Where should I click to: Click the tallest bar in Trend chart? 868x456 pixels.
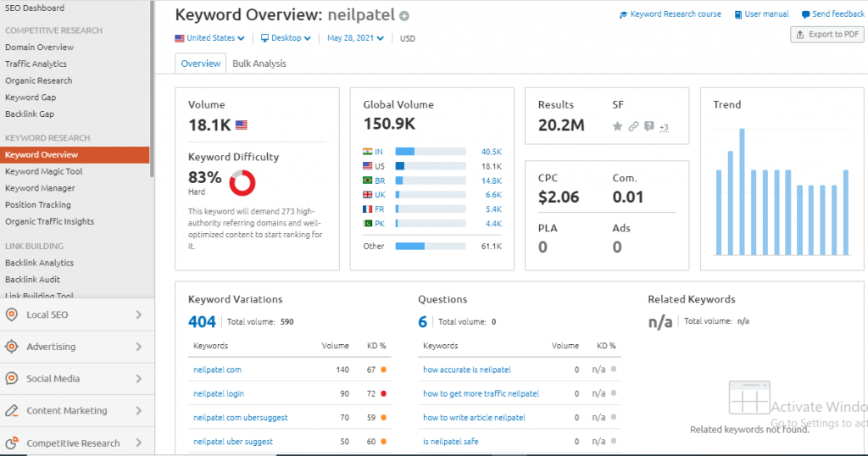pyautogui.click(x=742, y=192)
